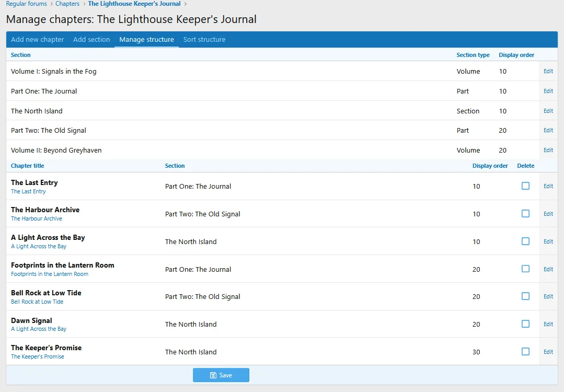Select delete checkbox for The Keeper's Promise
Image resolution: width=564 pixels, height=392 pixels.
tap(525, 352)
